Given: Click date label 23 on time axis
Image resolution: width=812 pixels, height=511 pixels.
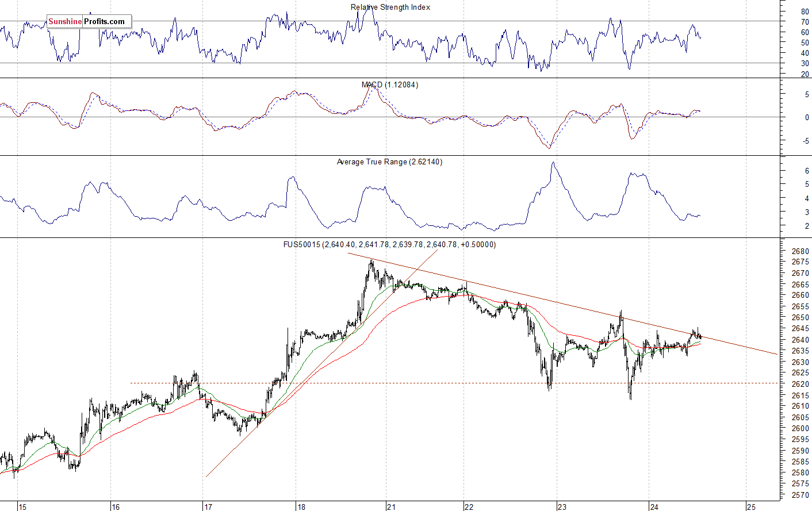Looking at the screenshot, I should [562, 507].
